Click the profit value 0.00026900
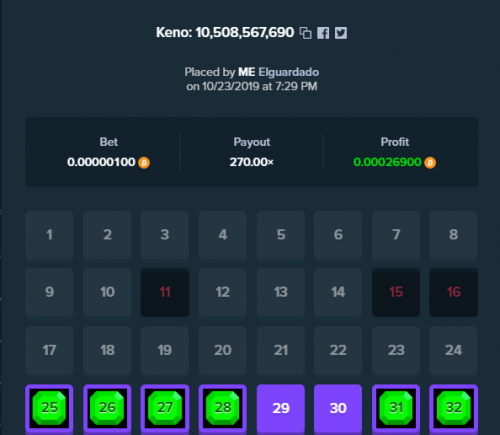 pos(387,162)
